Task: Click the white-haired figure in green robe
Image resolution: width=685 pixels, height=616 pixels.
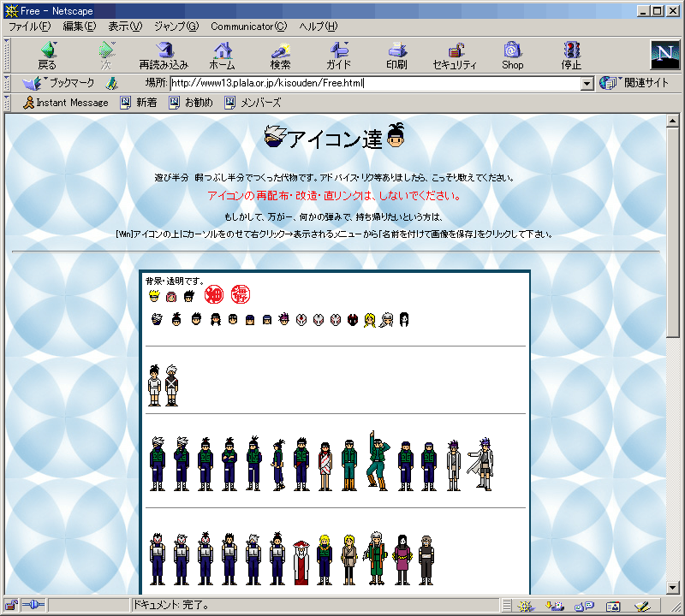Action: [376, 559]
